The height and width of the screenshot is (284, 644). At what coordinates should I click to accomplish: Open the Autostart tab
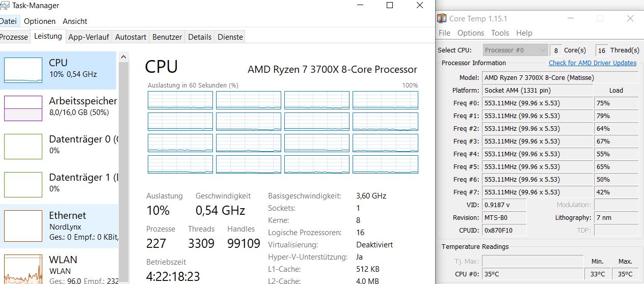[x=130, y=37]
